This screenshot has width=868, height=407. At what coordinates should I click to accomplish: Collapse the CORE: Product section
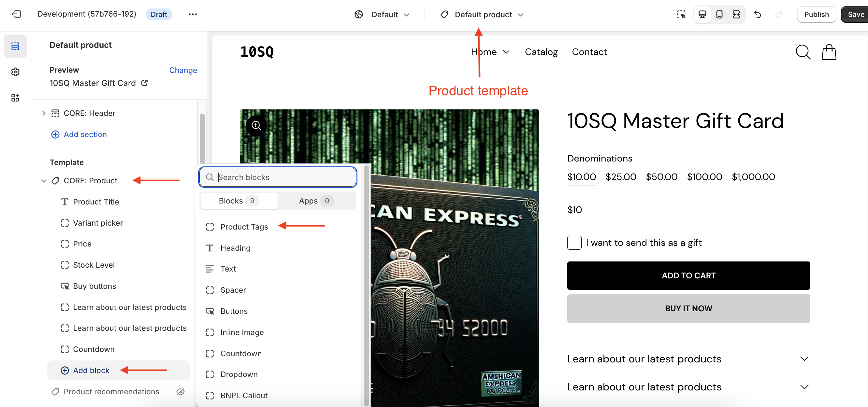click(43, 181)
